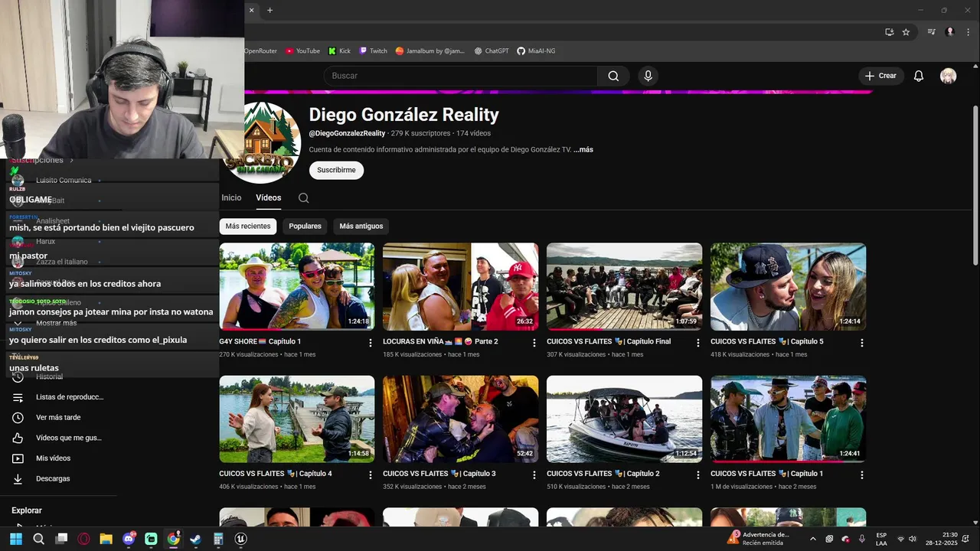
Task: Play LOCURAS EN VIÑA Parte 2 thumbnail
Action: point(460,286)
